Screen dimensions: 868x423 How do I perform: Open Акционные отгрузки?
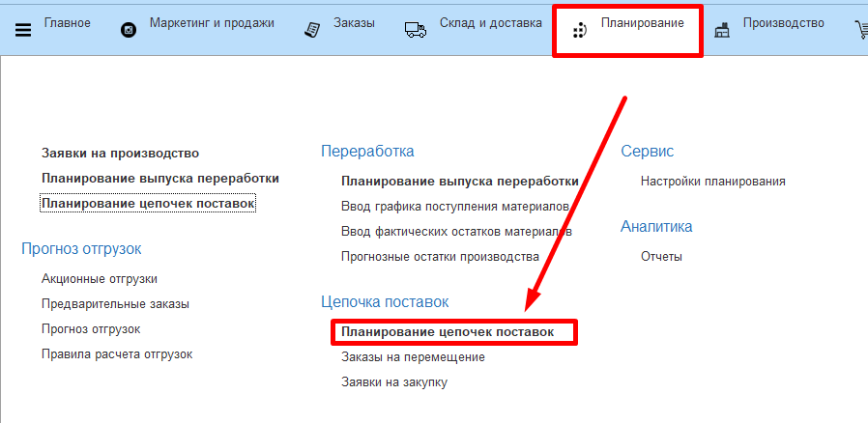(x=100, y=279)
